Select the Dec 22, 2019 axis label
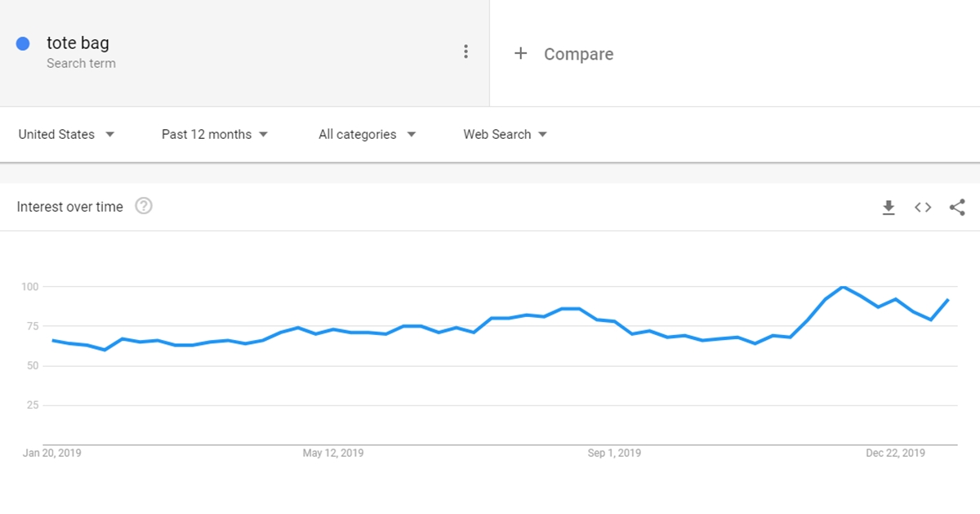The height and width of the screenshot is (514, 980). pos(895,453)
